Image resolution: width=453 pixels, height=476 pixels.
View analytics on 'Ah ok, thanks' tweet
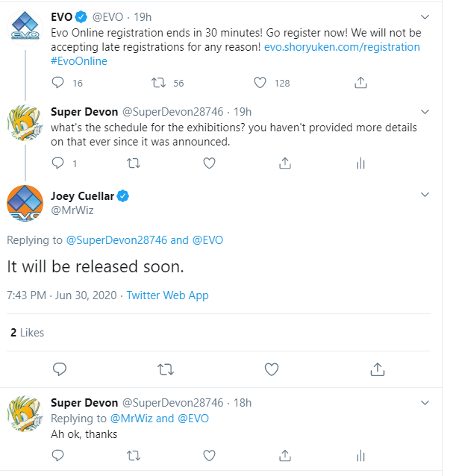coord(360,455)
